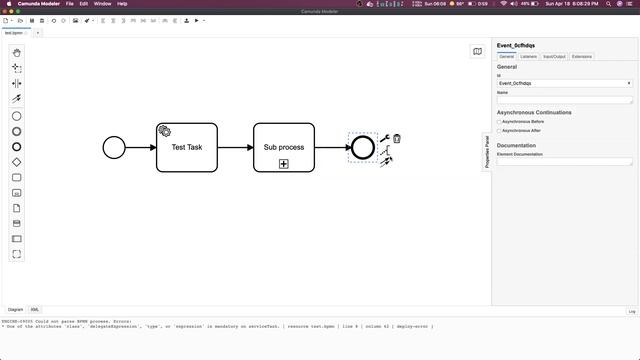
Task: Click the save diagram toolbar icon
Action: (x=32, y=20)
